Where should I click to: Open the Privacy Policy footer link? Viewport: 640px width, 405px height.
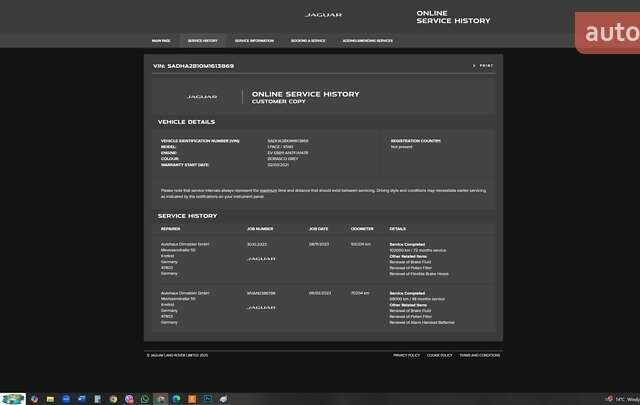click(407, 355)
